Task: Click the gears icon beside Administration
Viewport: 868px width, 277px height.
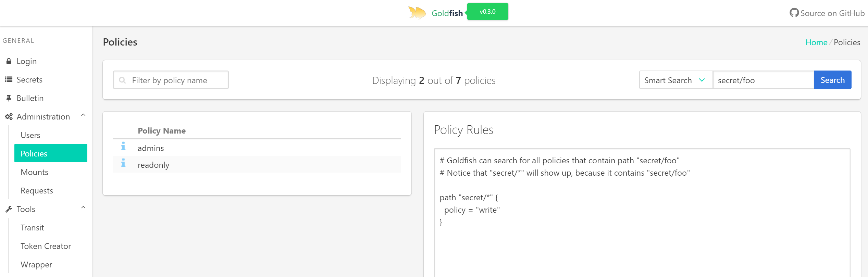Action: point(9,117)
